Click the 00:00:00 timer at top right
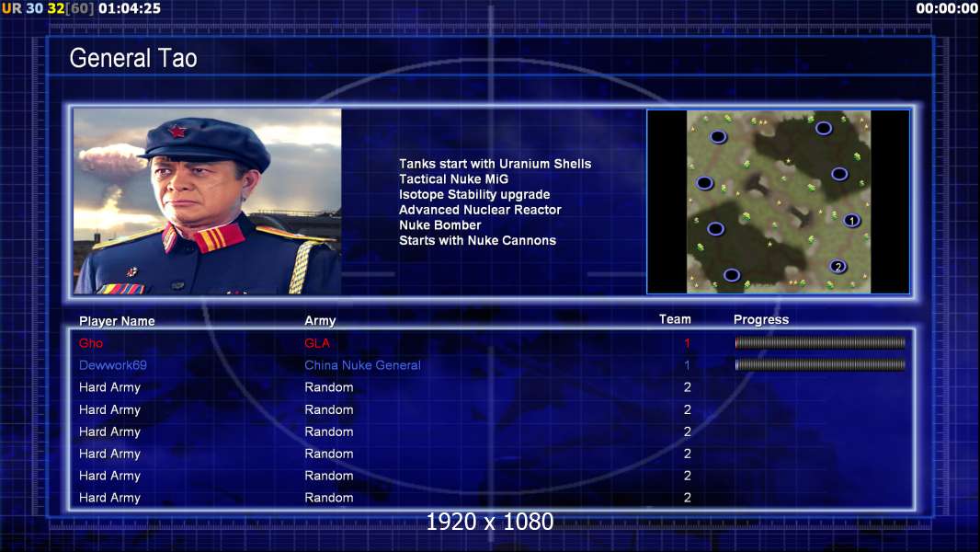The height and width of the screenshot is (552, 980). coord(947,9)
